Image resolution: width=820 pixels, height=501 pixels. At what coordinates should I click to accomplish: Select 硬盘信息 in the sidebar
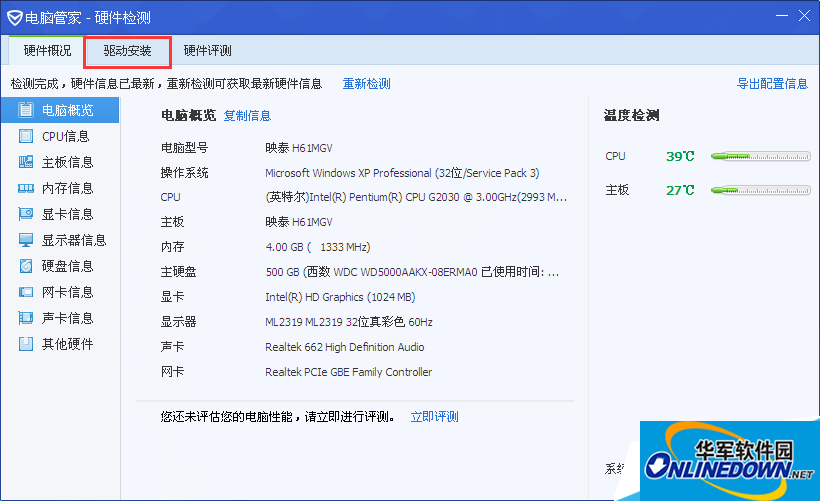tap(60, 266)
